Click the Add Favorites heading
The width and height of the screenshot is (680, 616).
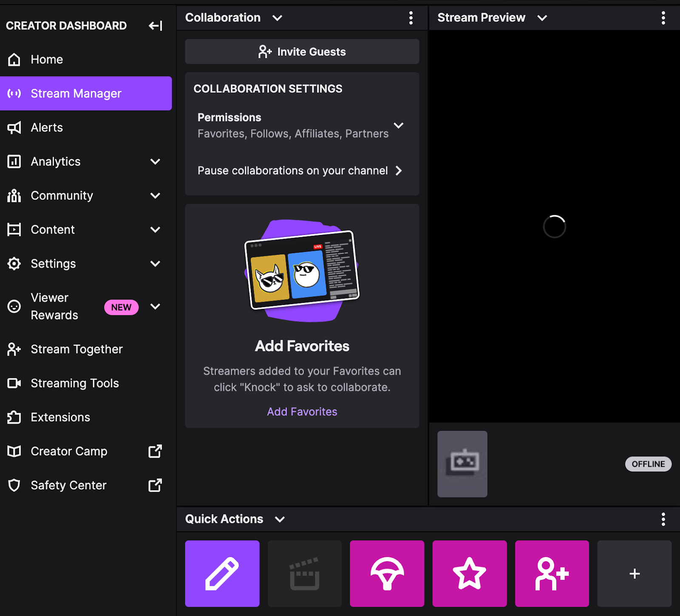(x=302, y=346)
